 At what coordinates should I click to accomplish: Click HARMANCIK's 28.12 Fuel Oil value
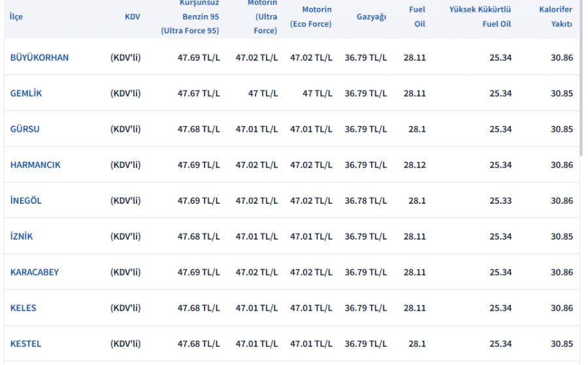(415, 165)
